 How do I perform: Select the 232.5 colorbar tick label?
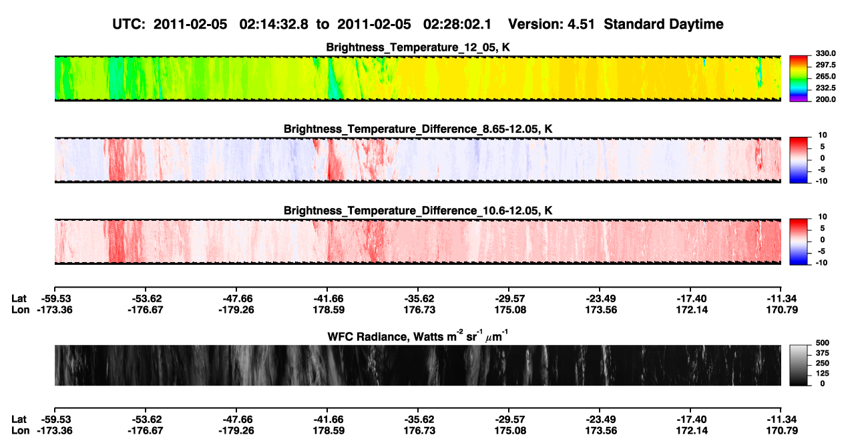(x=826, y=88)
